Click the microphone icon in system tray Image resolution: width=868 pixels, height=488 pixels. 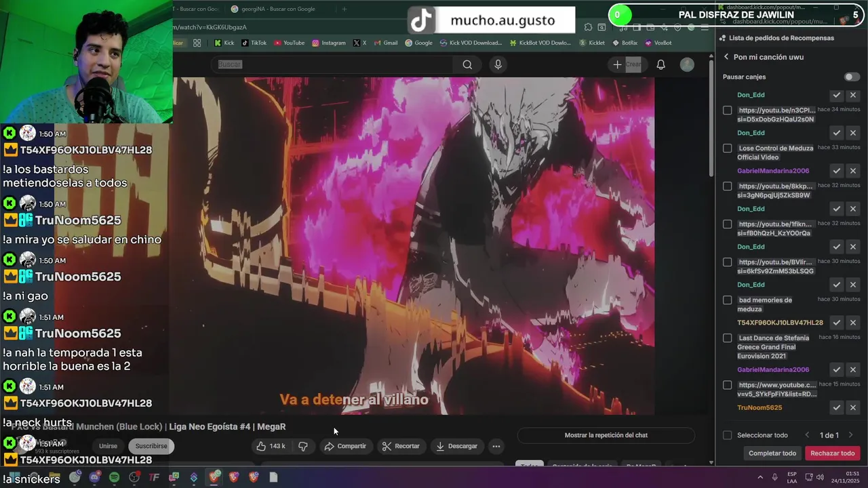(774, 477)
